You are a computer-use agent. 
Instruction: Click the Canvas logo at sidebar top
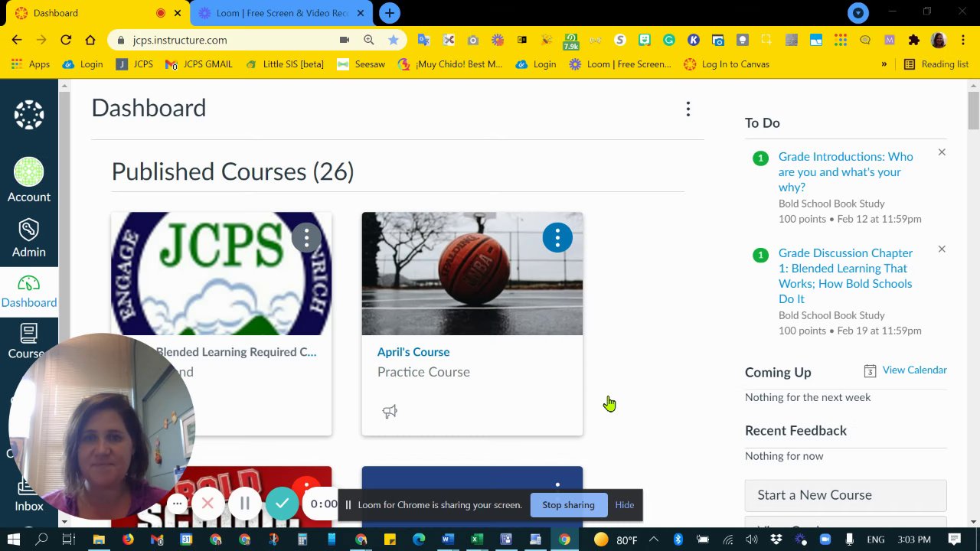[x=29, y=115]
